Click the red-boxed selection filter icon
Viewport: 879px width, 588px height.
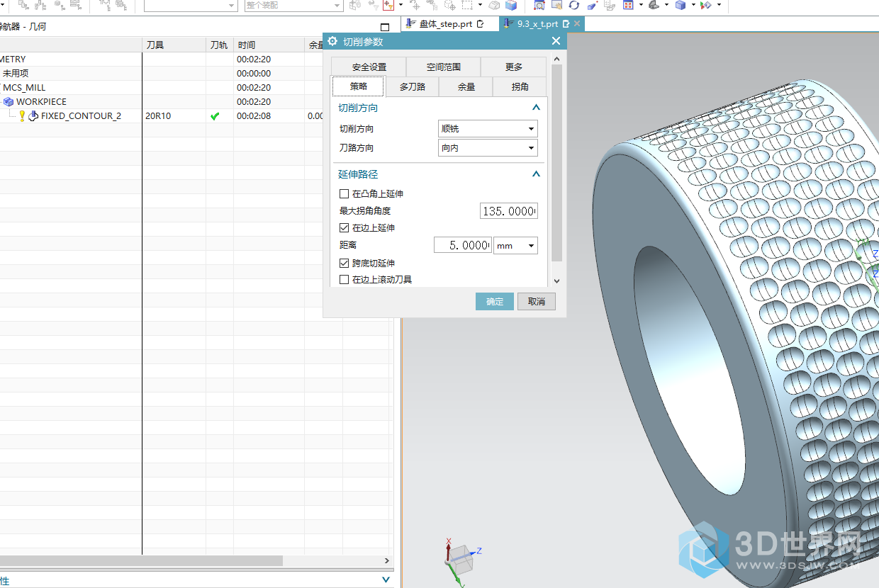pyautogui.click(x=388, y=5)
